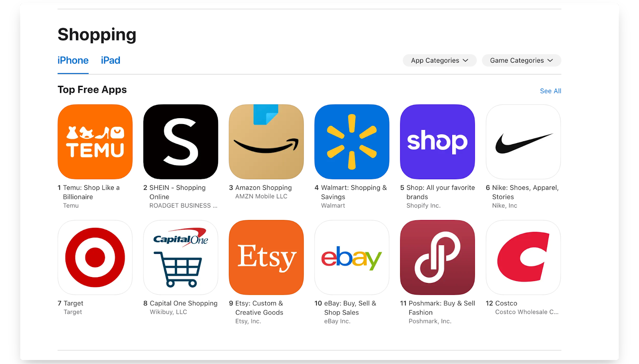Open the Temu app icon
The width and height of the screenshot is (639, 364).
coord(95,142)
